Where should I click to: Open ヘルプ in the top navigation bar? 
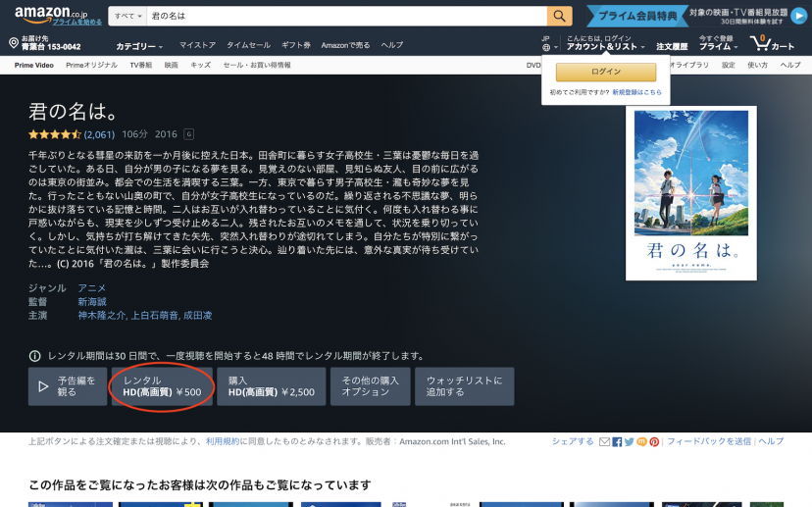point(392,45)
